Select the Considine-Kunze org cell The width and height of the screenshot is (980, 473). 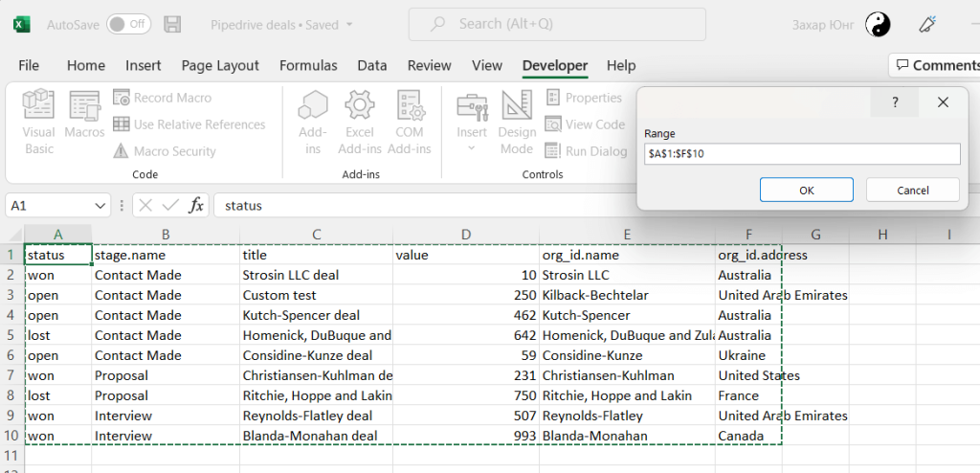click(627, 355)
